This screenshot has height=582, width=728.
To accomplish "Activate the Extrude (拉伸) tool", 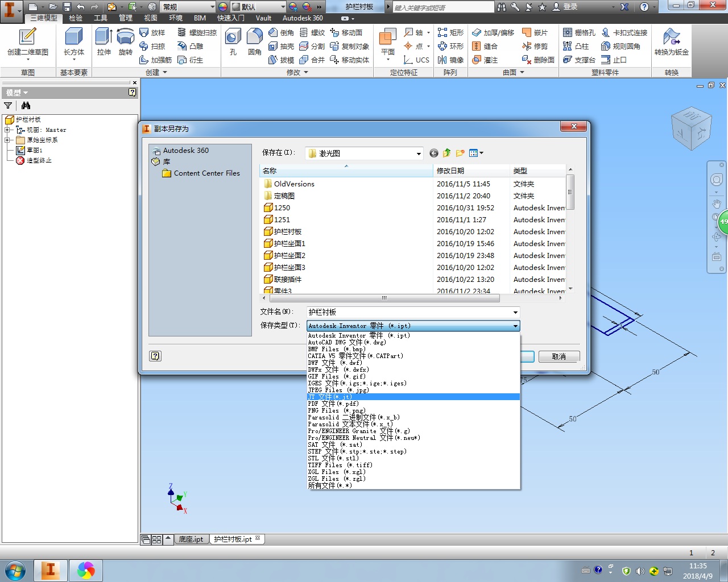I will [x=104, y=43].
